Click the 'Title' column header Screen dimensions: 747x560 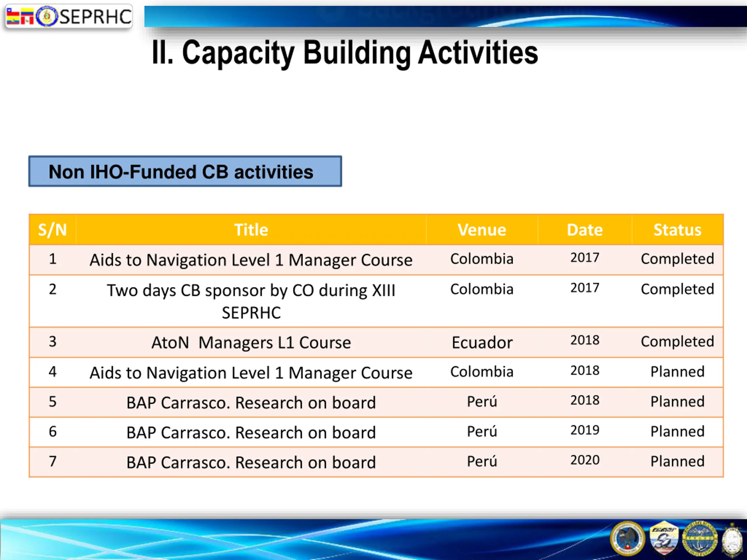point(251,230)
